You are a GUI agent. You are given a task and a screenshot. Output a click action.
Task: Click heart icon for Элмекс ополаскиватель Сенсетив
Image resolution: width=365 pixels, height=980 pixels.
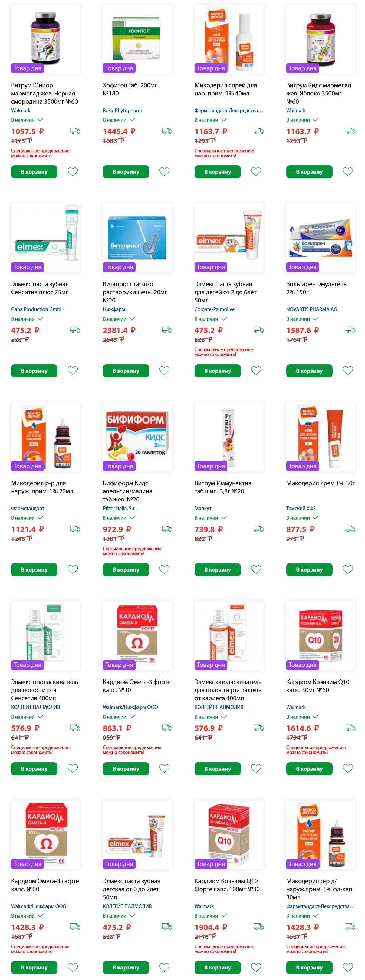click(73, 768)
